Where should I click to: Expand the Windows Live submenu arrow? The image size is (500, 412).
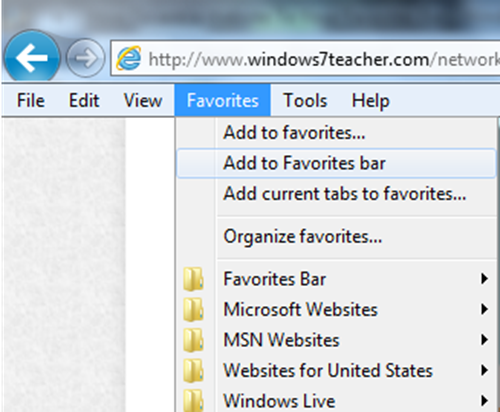[x=484, y=401]
